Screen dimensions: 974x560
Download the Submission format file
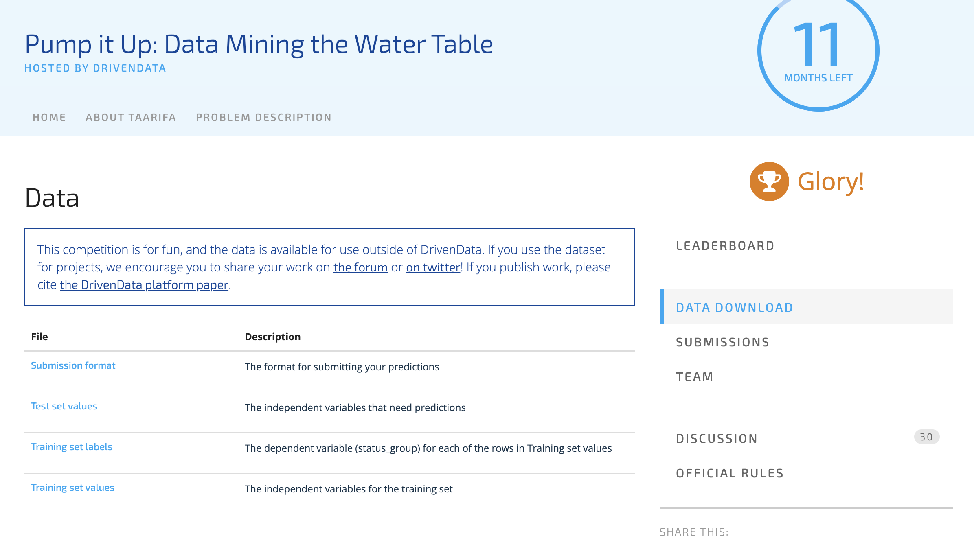[x=73, y=365]
